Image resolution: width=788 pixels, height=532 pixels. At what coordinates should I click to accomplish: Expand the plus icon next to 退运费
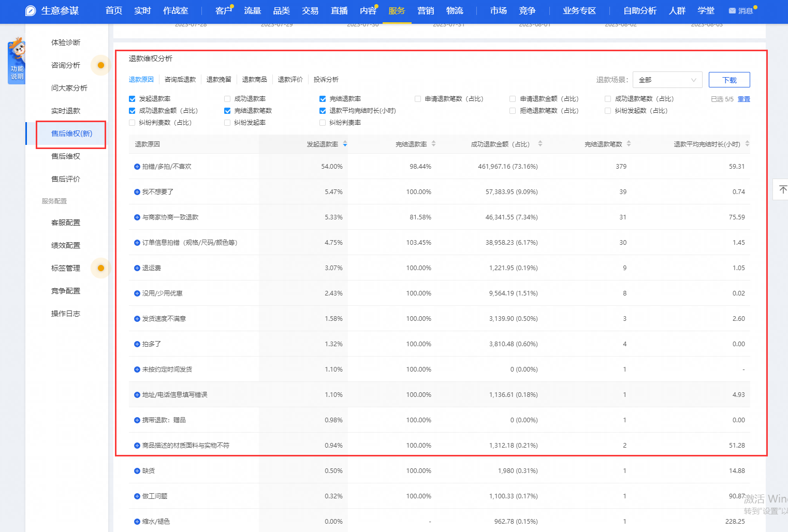(137, 268)
